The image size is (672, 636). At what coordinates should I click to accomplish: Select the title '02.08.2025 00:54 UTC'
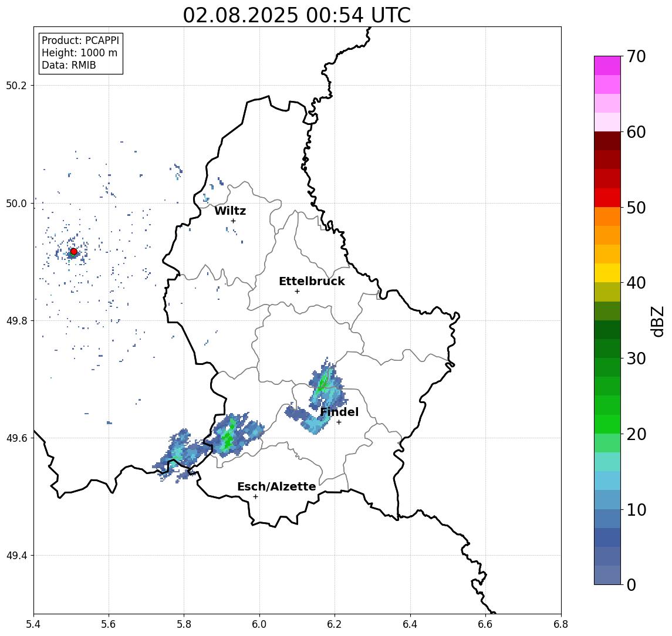click(x=296, y=15)
